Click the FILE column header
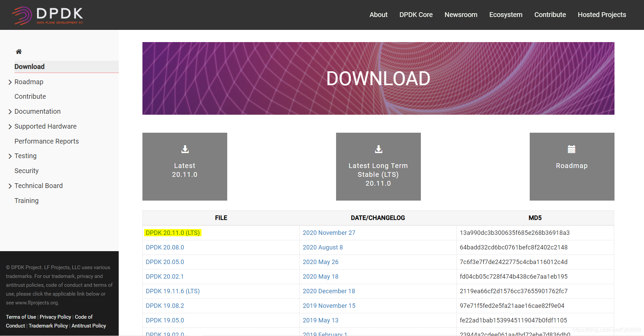 coord(221,218)
